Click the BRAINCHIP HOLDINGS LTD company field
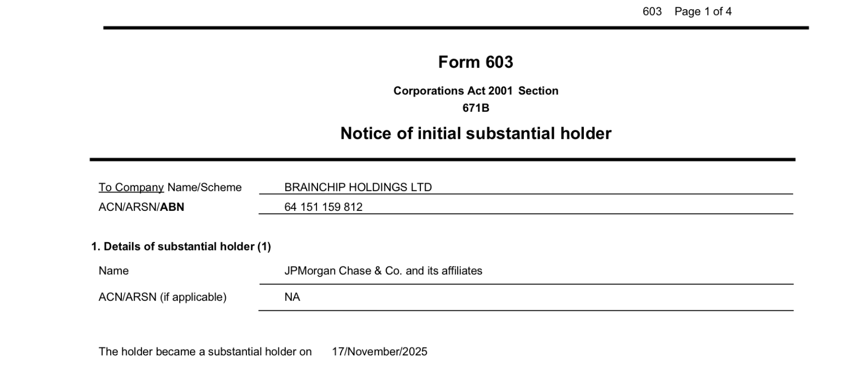Viewport: 868px width, 380px height. coord(358,187)
